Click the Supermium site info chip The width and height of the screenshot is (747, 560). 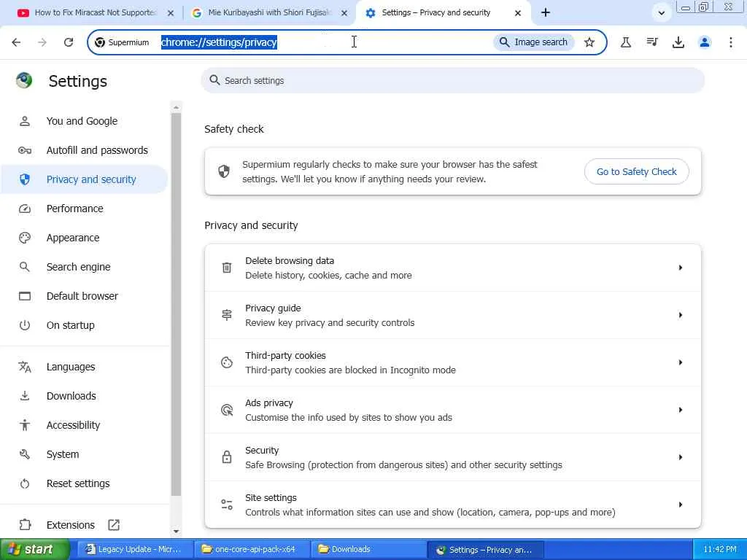pyautogui.click(x=122, y=42)
